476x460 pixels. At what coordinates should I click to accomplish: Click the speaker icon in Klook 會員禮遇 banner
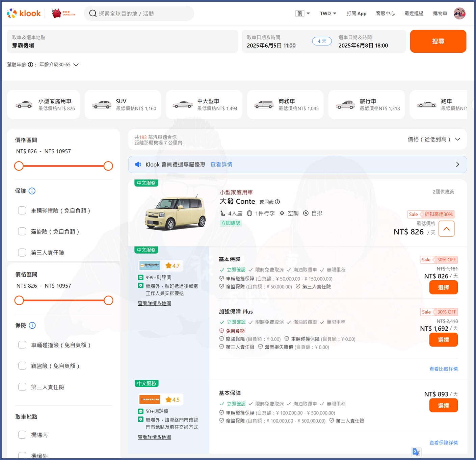(x=138, y=164)
